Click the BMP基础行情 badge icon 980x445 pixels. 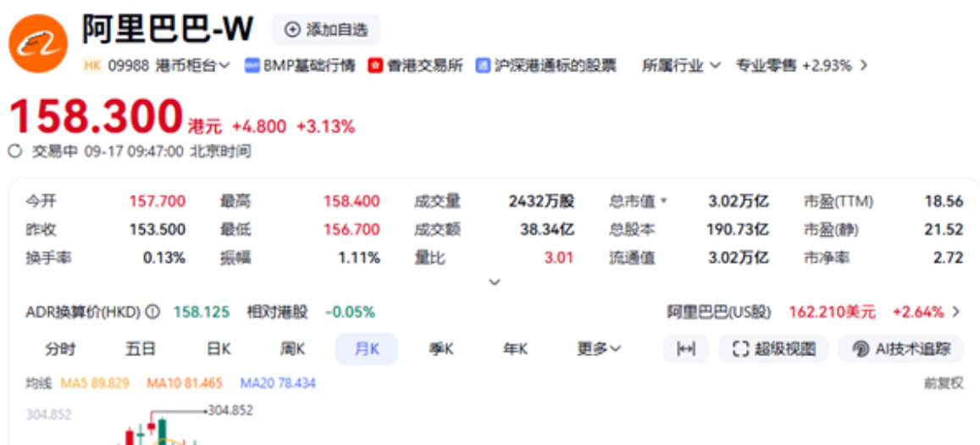(x=252, y=65)
